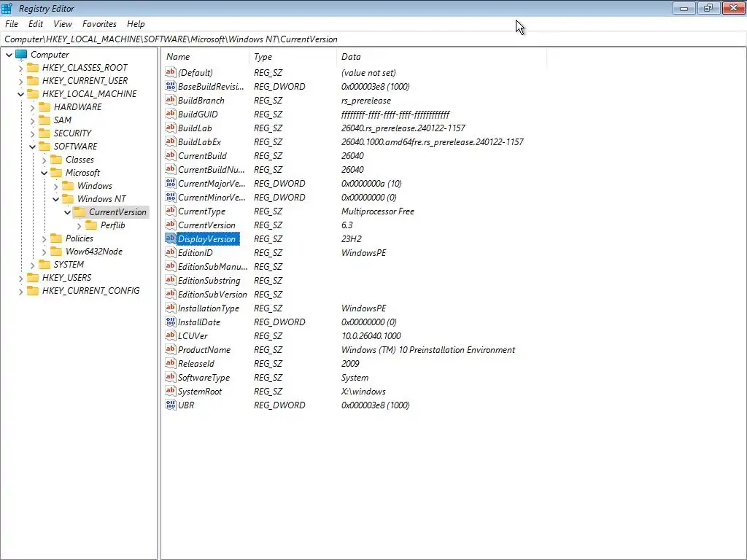Open the Edit menu
The height and width of the screenshot is (560, 747).
tap(36, 24)
